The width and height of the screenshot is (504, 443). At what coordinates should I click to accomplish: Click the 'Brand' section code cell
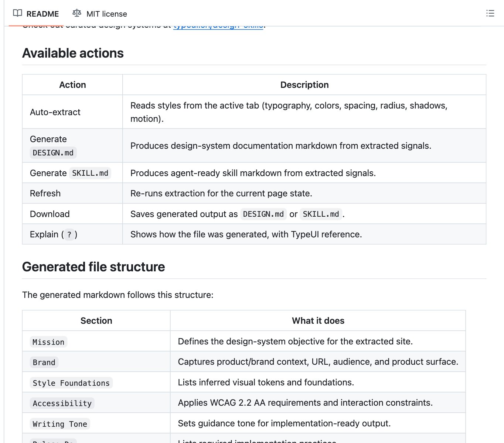[44, 363]
